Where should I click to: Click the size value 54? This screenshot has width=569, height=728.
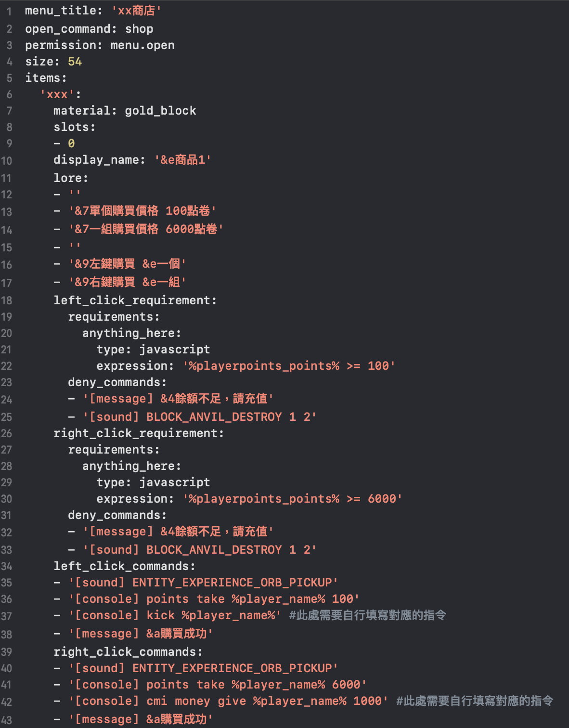click(x=75, y=62)
